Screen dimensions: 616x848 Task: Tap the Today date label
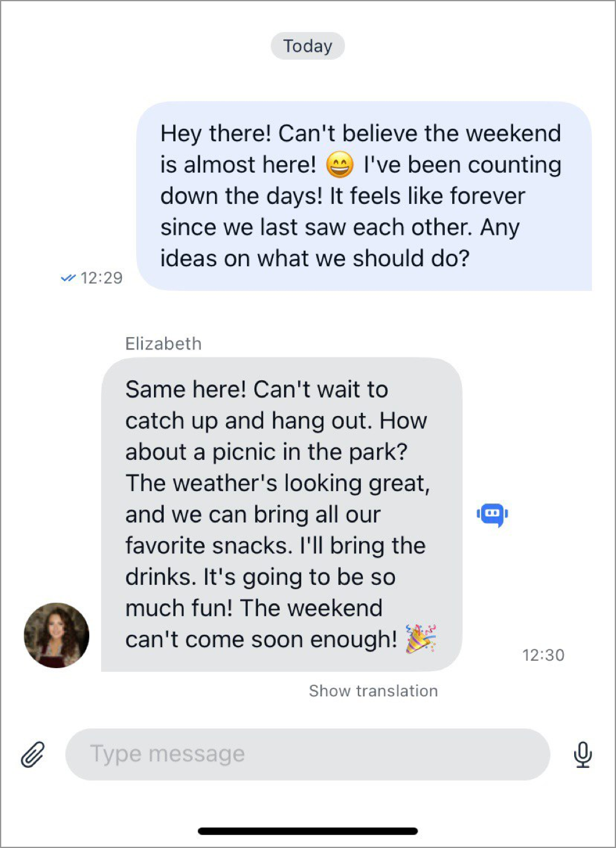coord(307,46)
